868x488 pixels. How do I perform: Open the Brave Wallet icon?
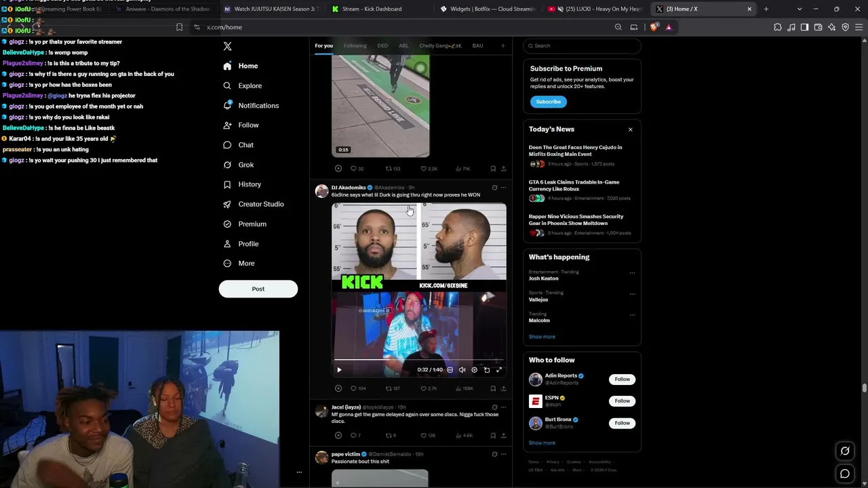point(818,27)
